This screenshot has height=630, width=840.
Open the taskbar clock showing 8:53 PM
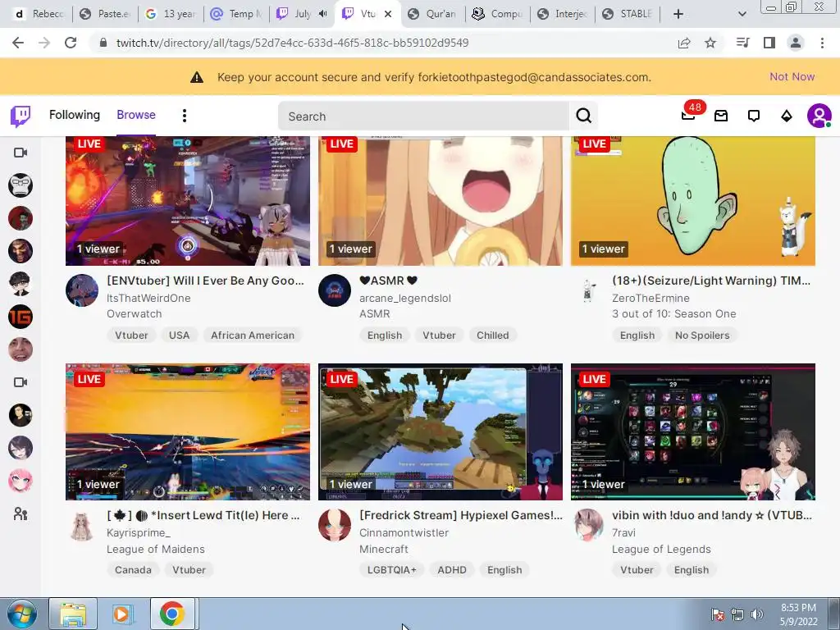[798, 614]
